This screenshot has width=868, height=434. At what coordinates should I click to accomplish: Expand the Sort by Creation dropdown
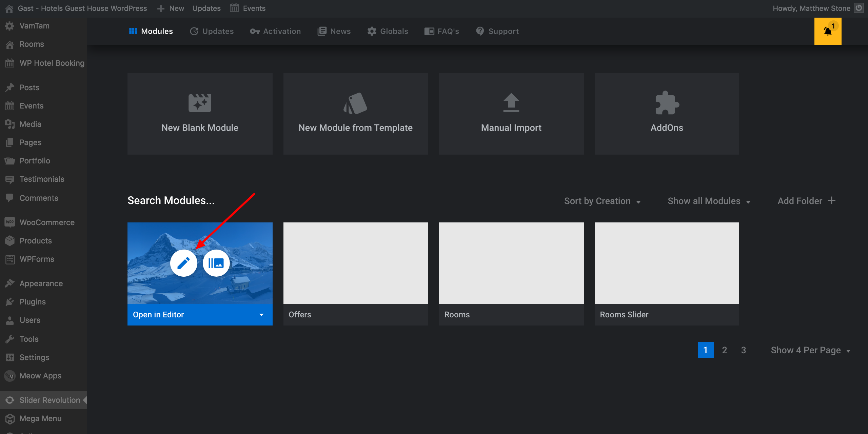[x=603, y=201]
